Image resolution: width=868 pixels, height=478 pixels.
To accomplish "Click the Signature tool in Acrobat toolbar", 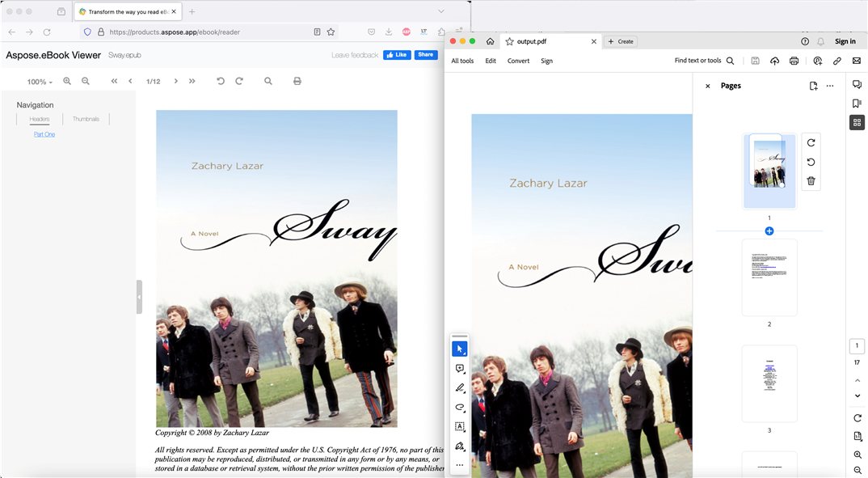I will pyautogui.click(x=460, y=446).
